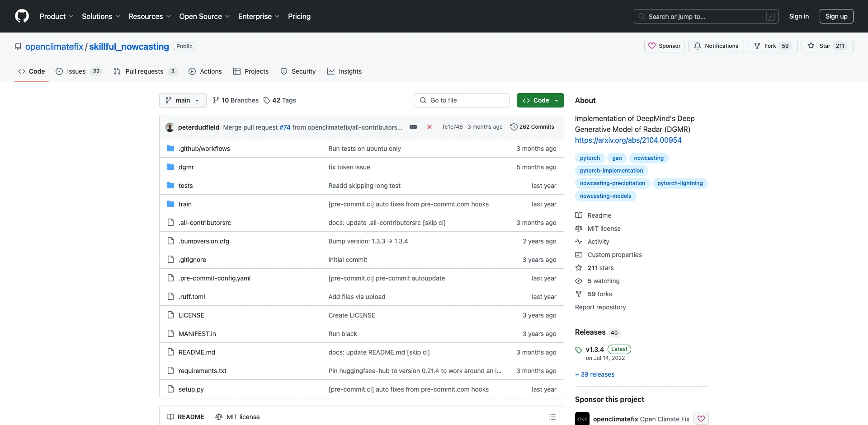The width and height of the screenshot is (868, 425).
Task: View 10 Branches
Action: coord(236,100)
